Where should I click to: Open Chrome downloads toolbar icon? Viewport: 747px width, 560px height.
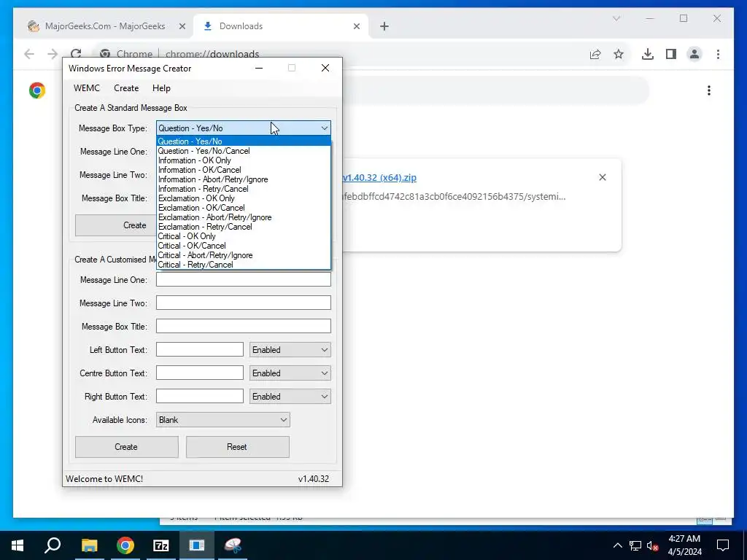coord(648,54)
